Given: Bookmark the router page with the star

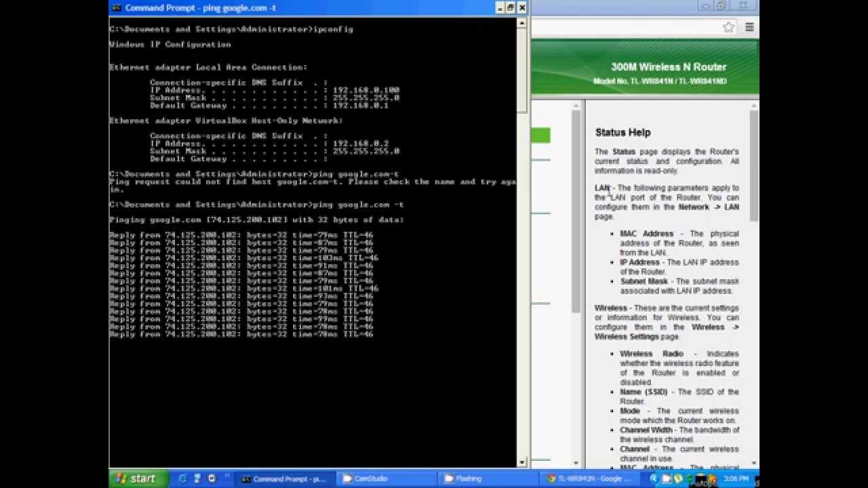Looking at the screenshot, I should click(x=728, y=27).
